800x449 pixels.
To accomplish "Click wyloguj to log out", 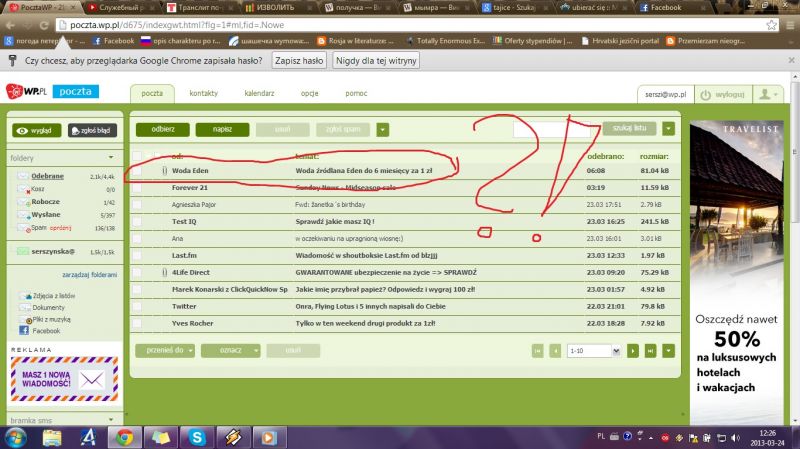I will click(x=723, y=94).
